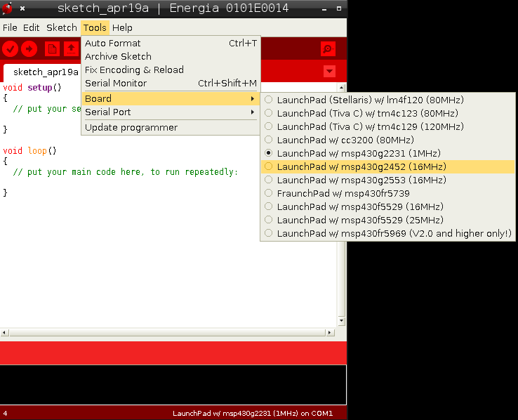Open the Sketch menu
This screenshot has height=420, width=518.
62,28
